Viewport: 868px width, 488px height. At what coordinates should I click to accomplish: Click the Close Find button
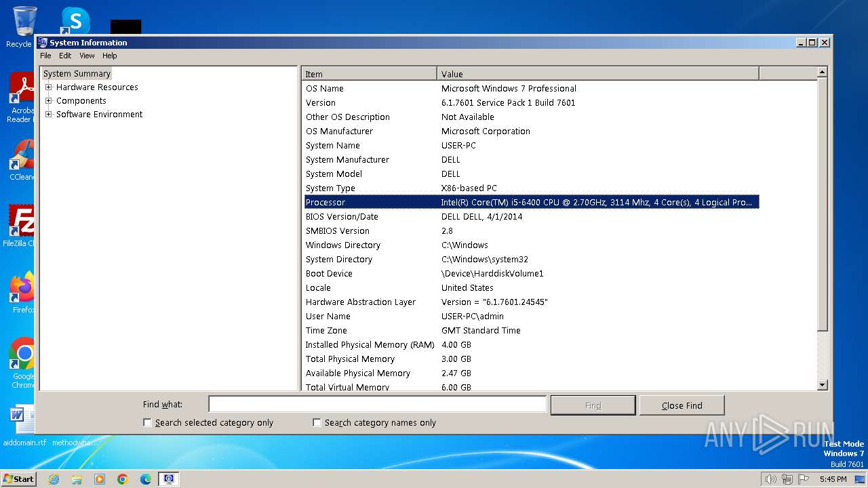pos(682,405)
